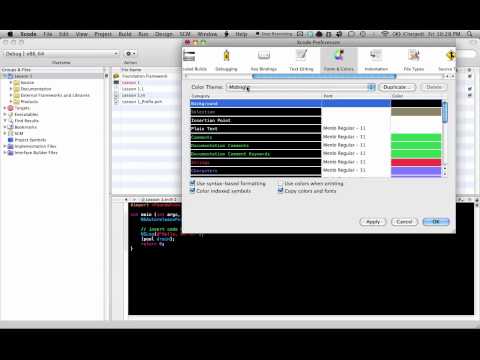Screen dimensions: 480x360
Task: Enable Use colors when printing checkbox
Action: click(281, 183)
